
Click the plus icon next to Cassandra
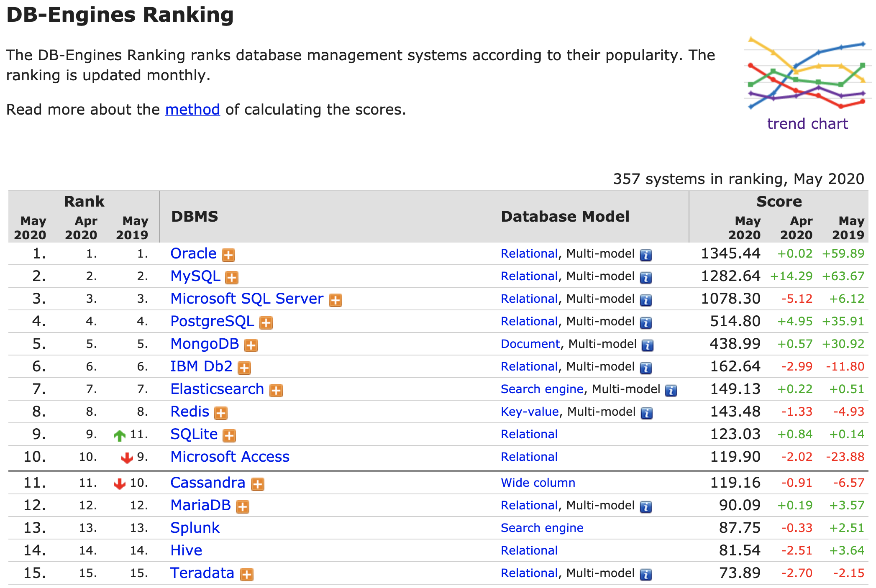(258, 484)
